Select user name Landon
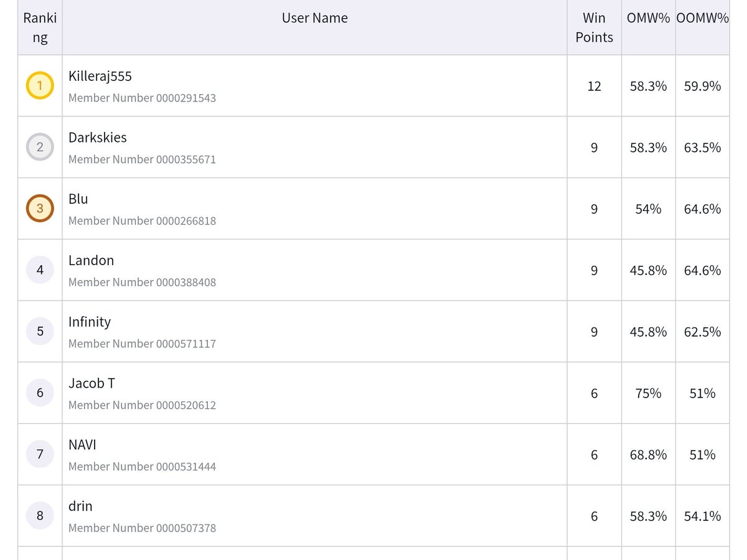The width and height of the screenshot is (747, 560). coord(92,261)
